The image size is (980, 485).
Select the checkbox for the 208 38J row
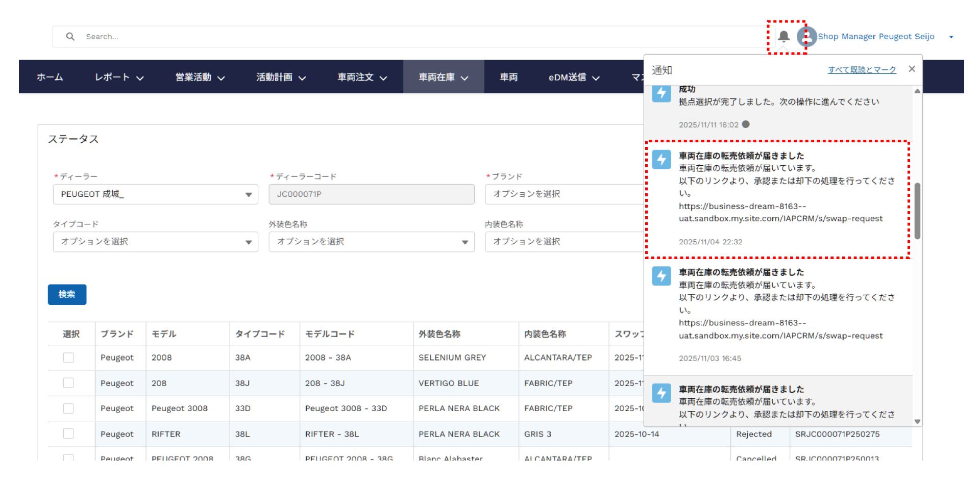click(x=68, y=383)
